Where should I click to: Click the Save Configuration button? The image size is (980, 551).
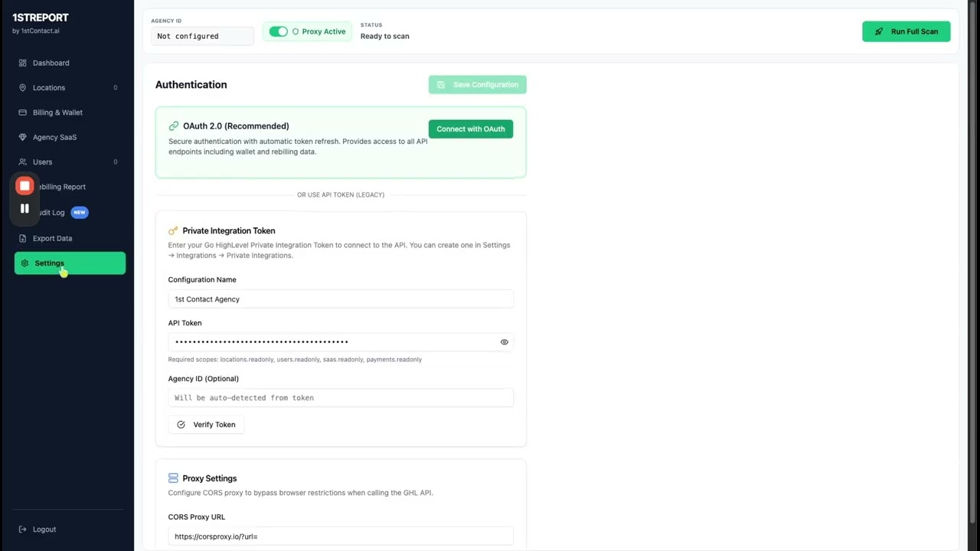[477, 84]
